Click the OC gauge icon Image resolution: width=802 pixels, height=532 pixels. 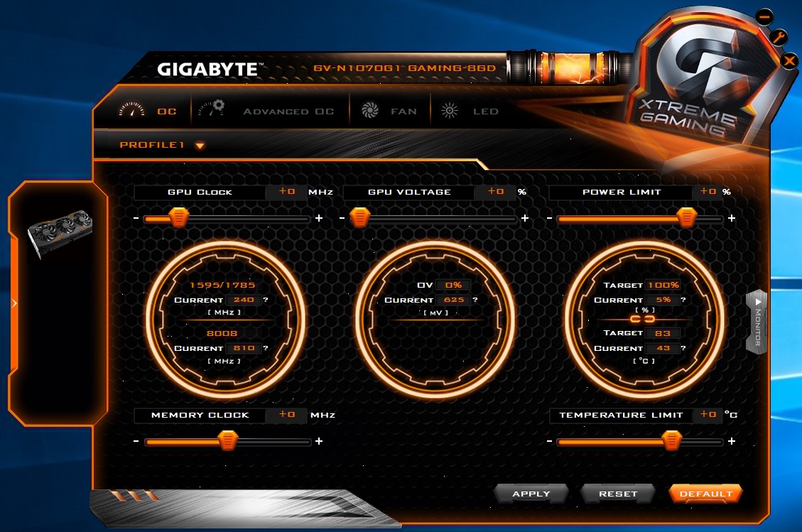pos(131,109)
